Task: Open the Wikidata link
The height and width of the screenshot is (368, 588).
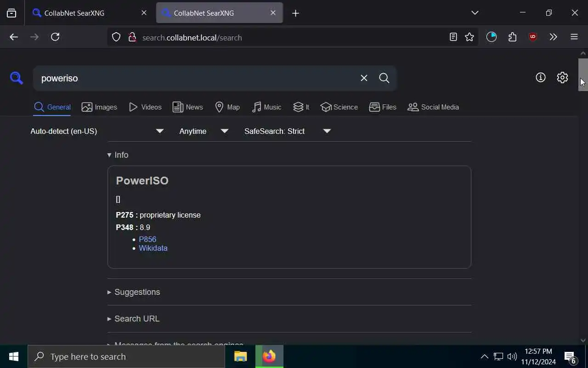Action: point(153,248)
